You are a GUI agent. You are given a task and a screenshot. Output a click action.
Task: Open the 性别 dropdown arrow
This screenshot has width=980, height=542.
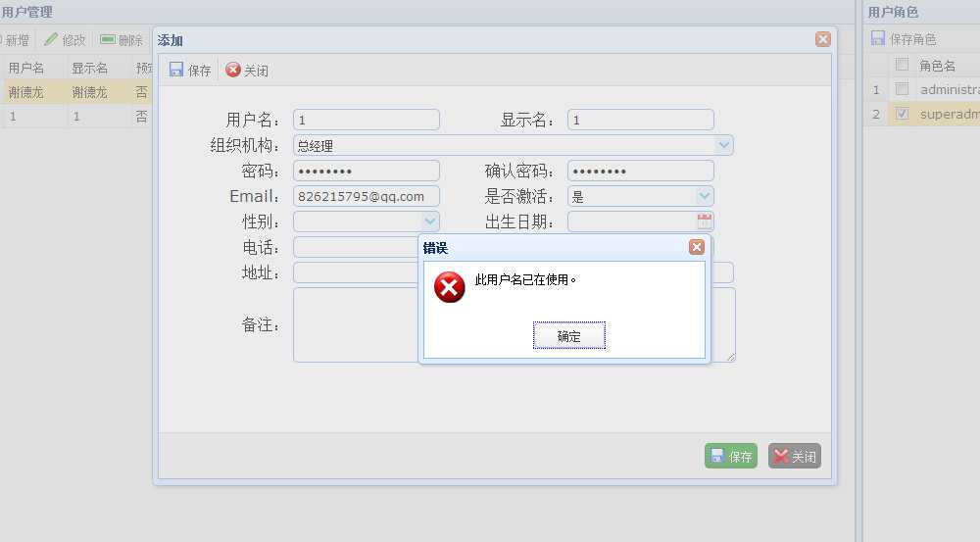430,222
